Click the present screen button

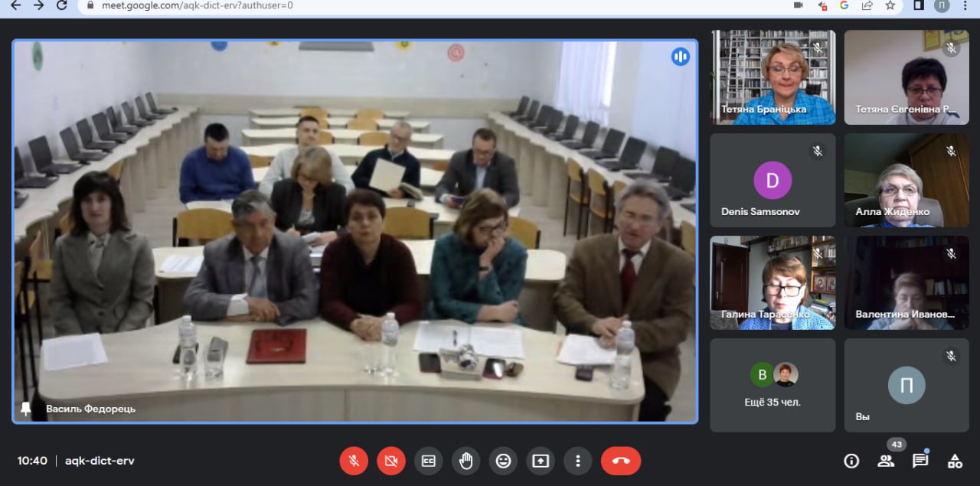(x=541, y=461)
